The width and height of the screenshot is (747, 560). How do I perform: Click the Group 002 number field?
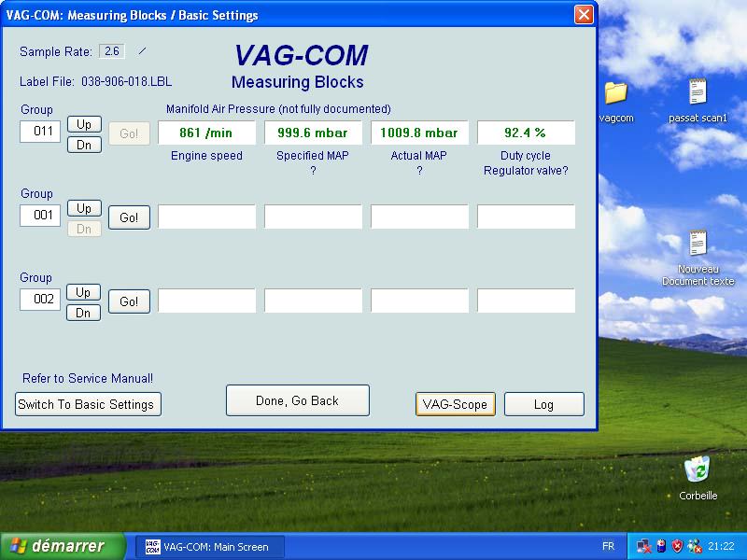tap(40, 299)
